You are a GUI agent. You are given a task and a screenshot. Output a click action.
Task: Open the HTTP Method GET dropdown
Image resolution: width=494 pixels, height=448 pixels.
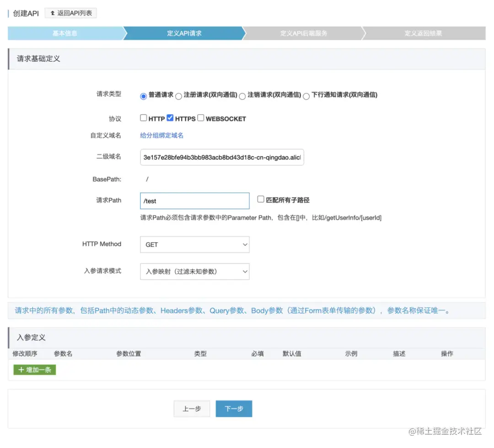click(195, 244)
